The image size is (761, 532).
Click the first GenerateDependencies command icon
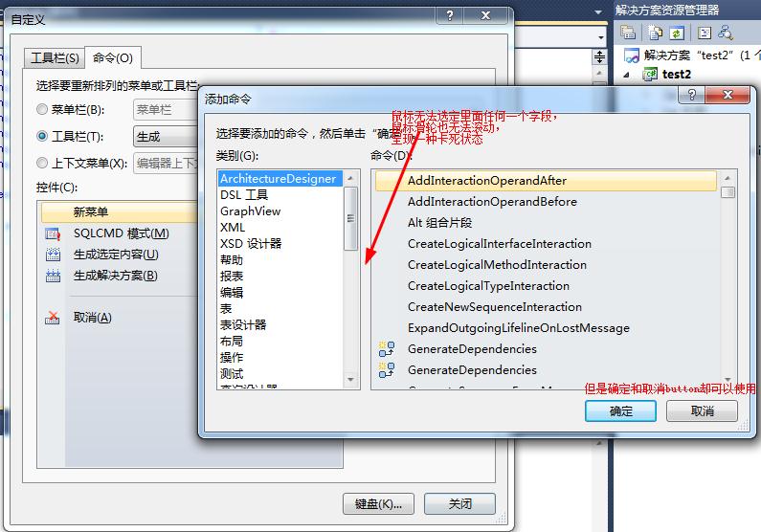pyautogui.click(x=387, y=348)
